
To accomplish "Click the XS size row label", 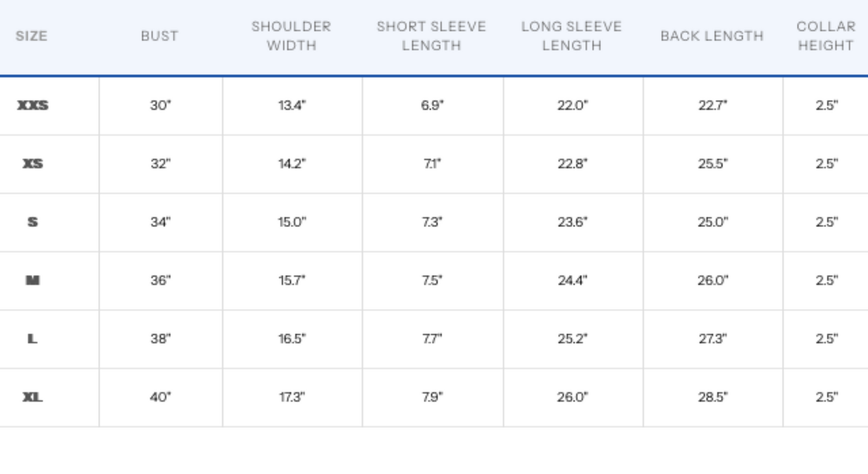I will click(33, 164).
